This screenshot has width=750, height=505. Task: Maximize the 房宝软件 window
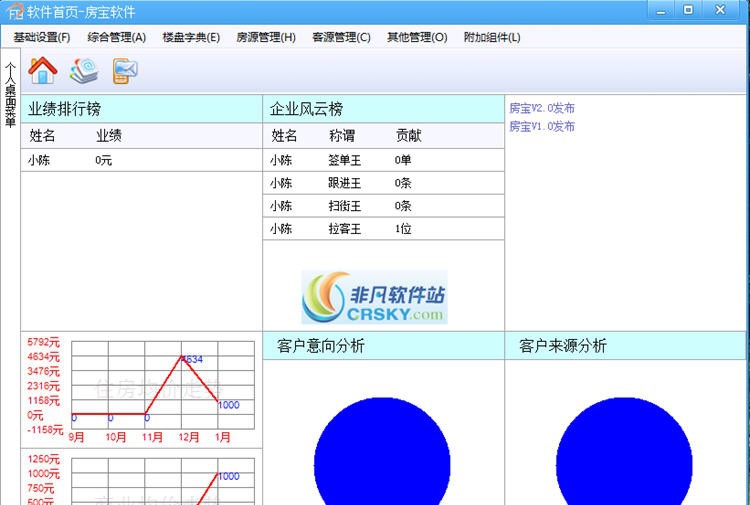point(688,10)
